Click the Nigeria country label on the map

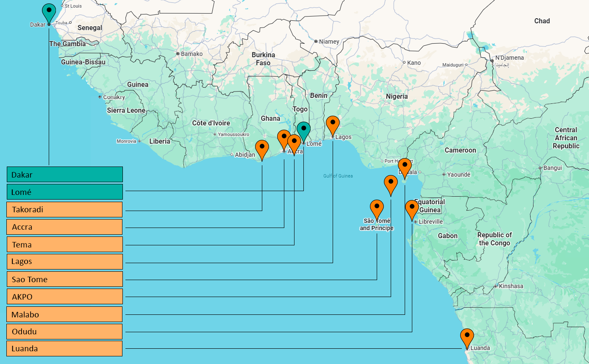pyautogui.click(x=397, y=97)
